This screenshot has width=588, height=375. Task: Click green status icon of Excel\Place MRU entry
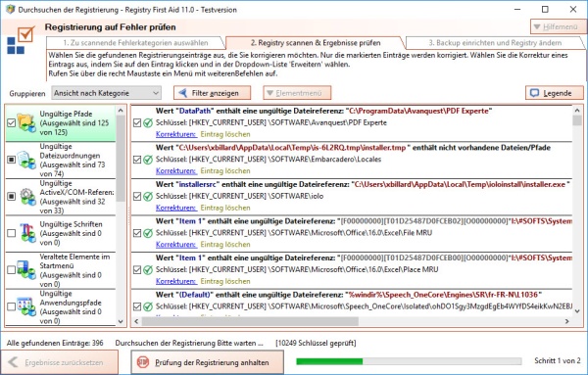148,269
